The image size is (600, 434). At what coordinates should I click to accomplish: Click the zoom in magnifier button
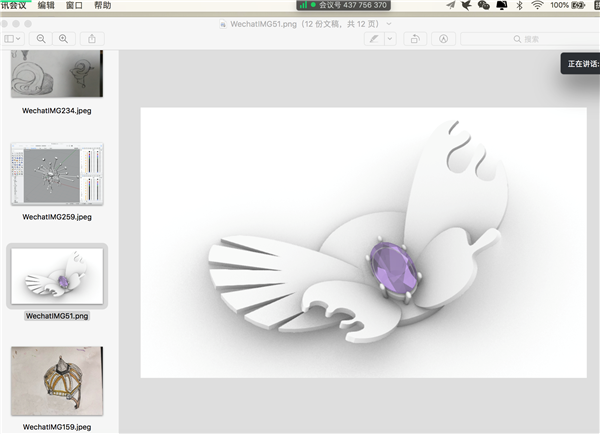pyautogui.click(x=64, y=38)
